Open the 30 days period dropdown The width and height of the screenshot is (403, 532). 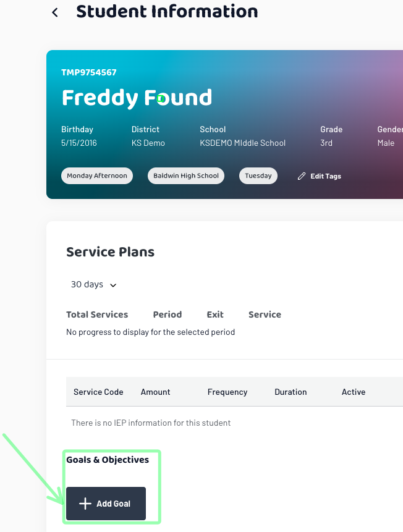93,284
